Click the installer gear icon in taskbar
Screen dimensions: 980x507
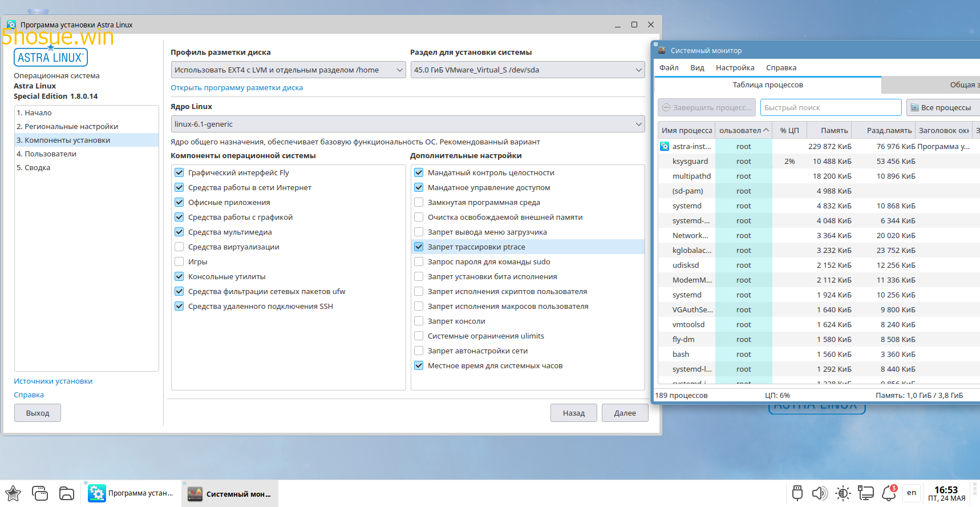(97, 493)
